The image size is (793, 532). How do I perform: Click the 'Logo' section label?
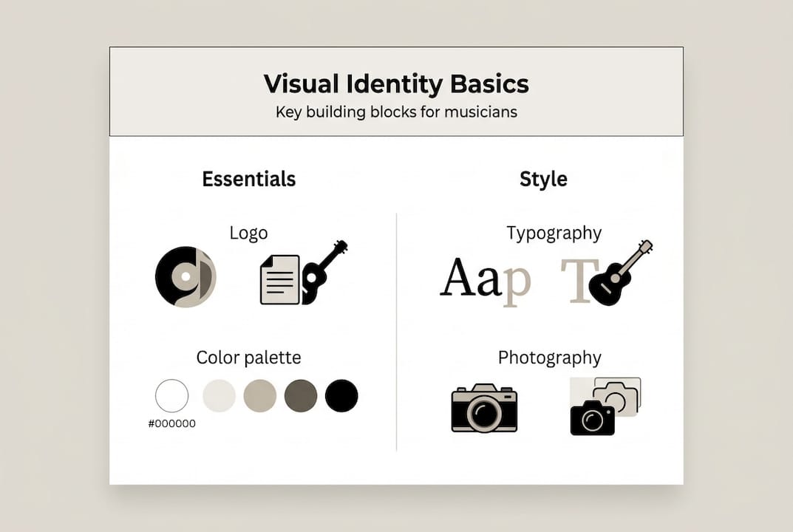tap(249, 233)
